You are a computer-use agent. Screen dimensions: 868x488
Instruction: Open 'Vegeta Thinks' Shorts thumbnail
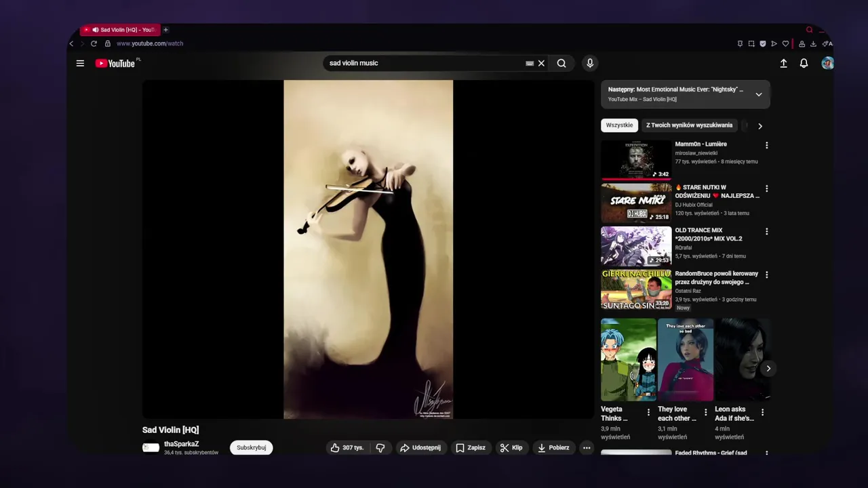(x=629, y=360)
